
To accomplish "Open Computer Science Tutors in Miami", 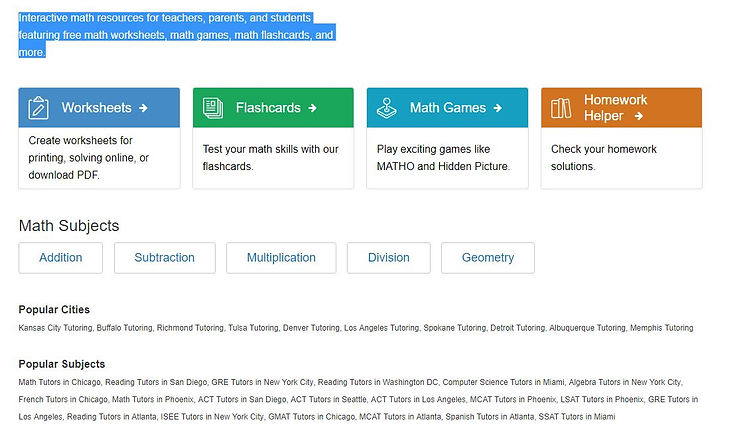I will [x=503, y=382].
